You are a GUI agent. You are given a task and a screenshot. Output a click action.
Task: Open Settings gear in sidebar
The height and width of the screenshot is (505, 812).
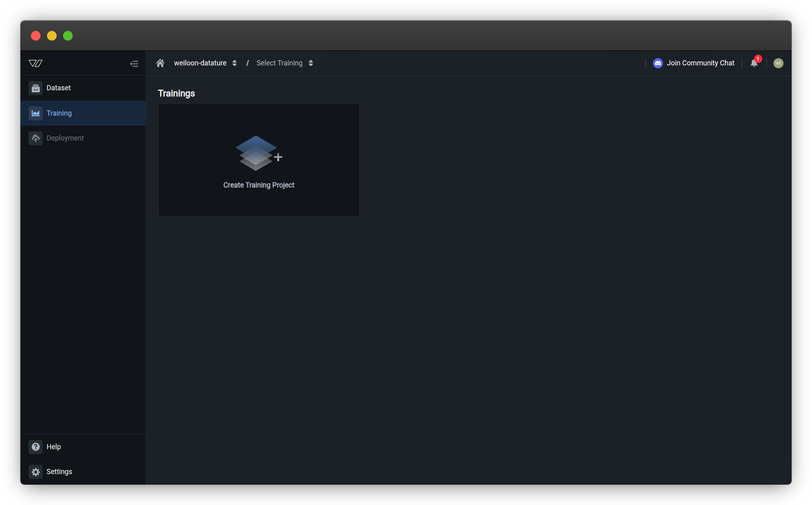tap(35, 472)
